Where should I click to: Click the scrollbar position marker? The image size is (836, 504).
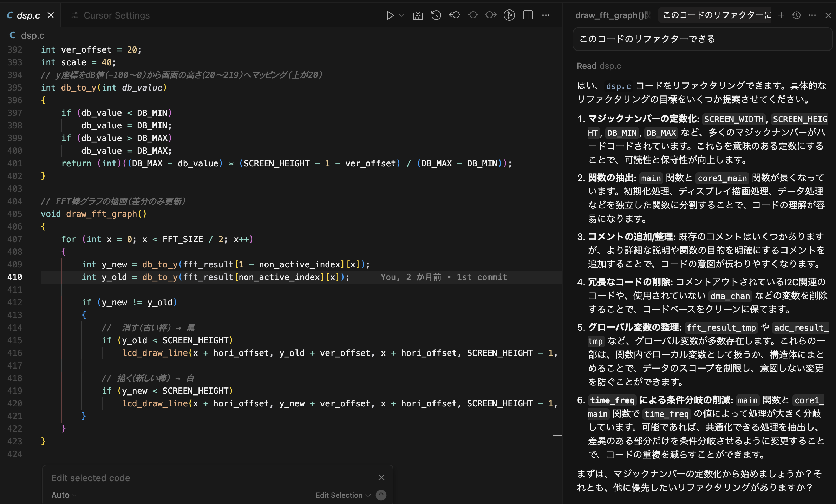(557, 436)
